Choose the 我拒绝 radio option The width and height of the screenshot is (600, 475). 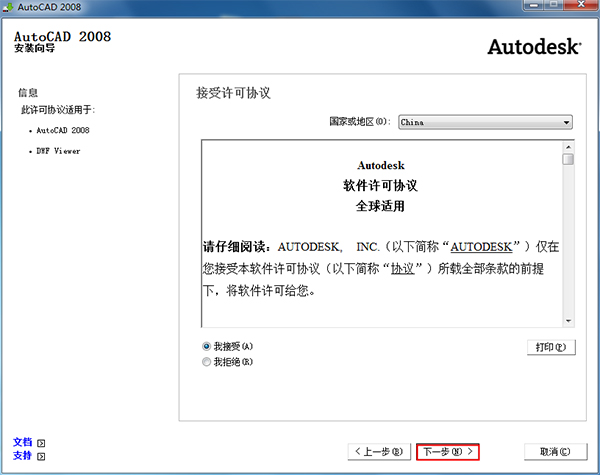[x=207, y=362]
